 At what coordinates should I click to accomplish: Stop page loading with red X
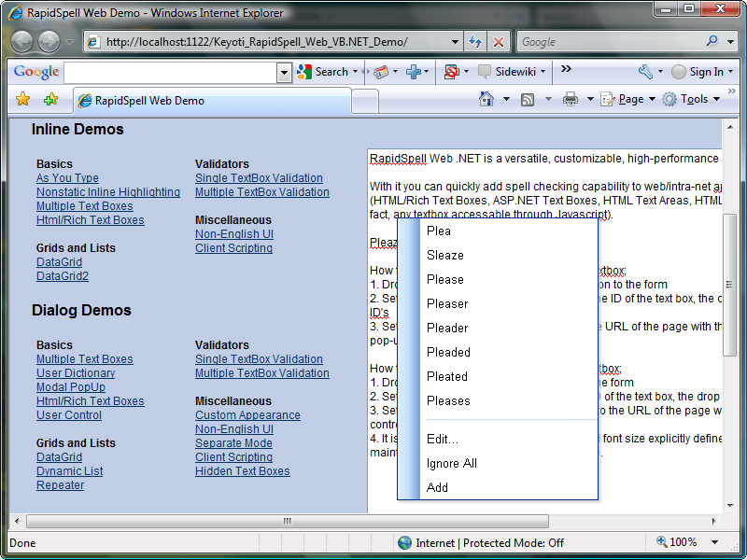tap(499, 41)
